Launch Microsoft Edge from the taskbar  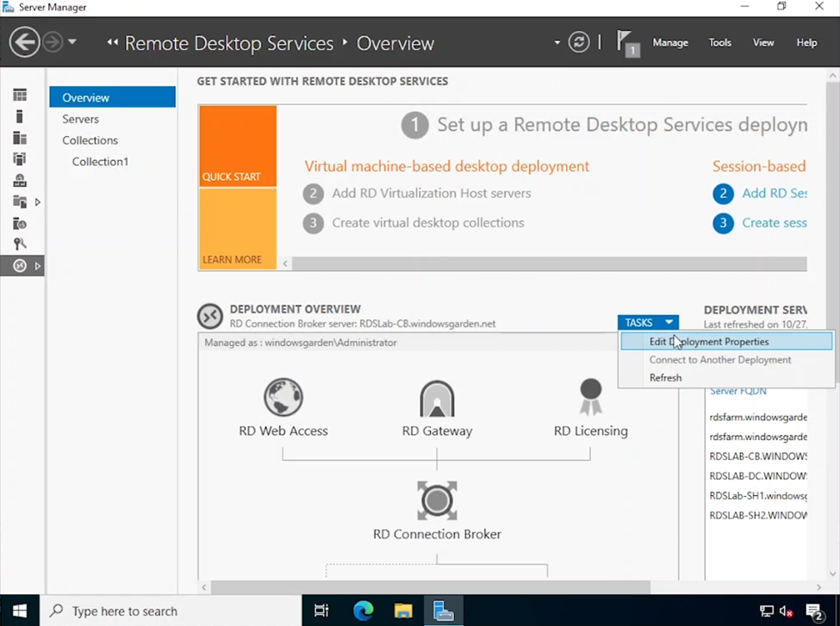(x=363, y=611)
